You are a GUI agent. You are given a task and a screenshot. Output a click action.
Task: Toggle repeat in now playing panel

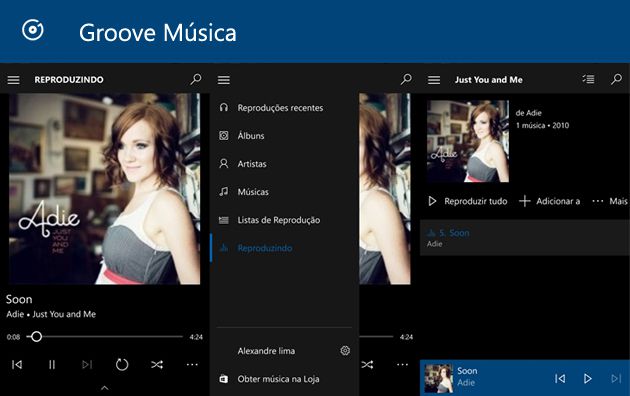[122, 365]
